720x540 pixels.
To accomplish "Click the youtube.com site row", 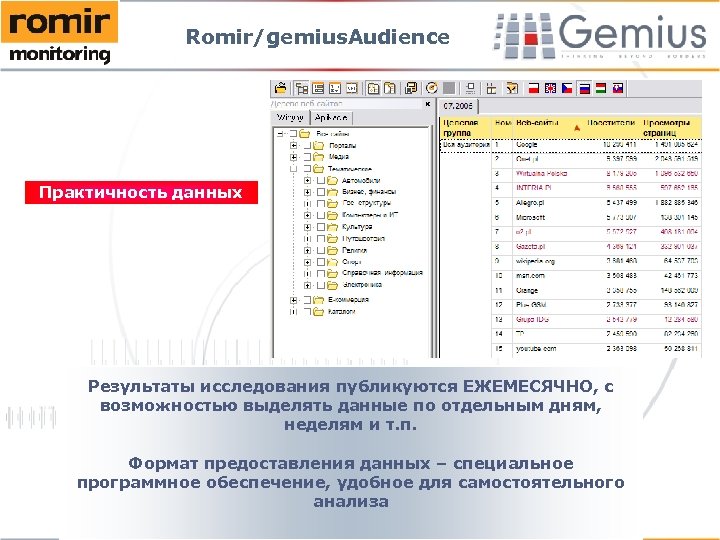I will pos(596,349).
